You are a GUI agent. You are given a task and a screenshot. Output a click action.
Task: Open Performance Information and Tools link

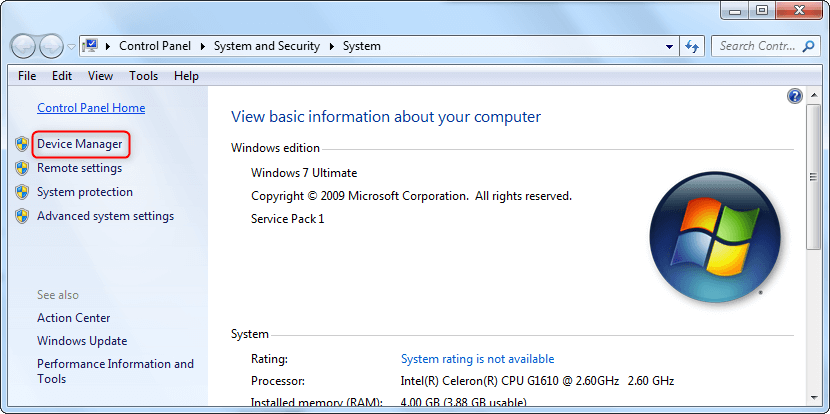tap(115, 371)
